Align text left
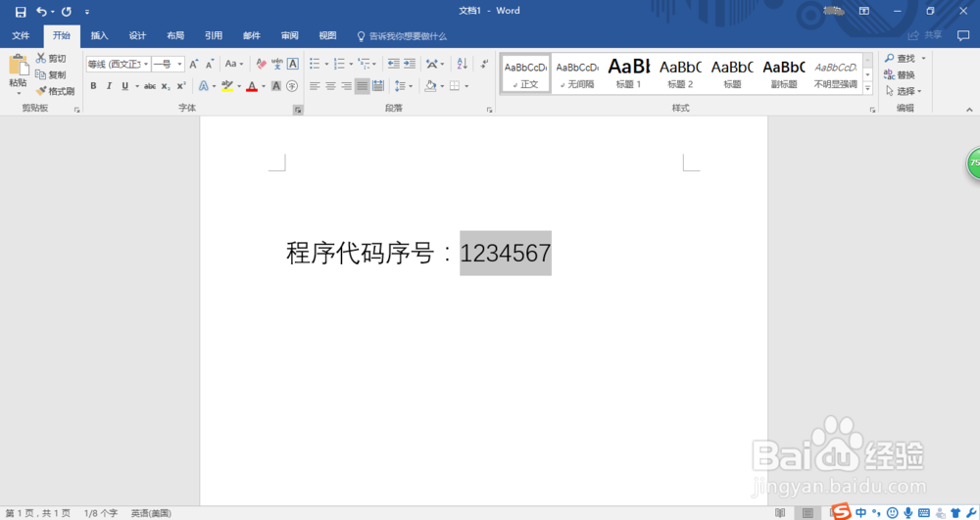This screenshot has width=980, height=520. (315, 86)
